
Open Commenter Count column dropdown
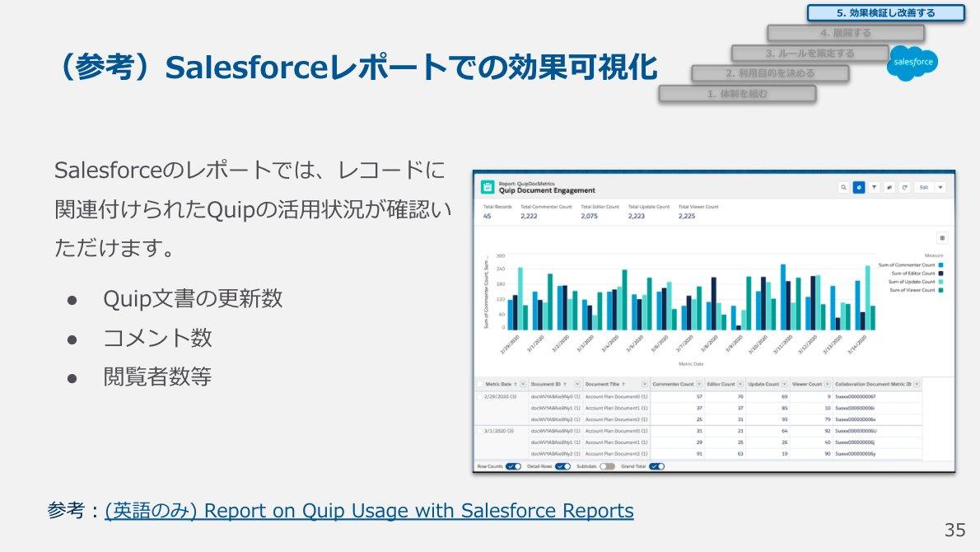point(699,385)
